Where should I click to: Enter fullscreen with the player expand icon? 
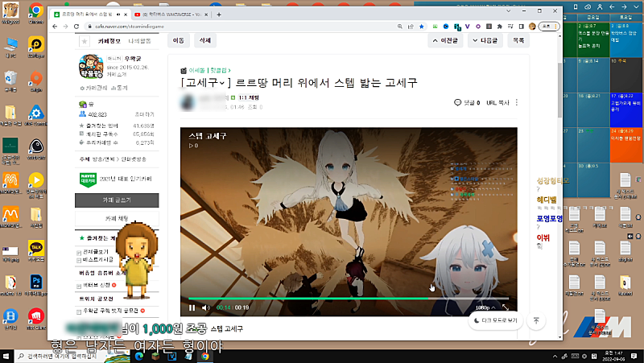(x=506, y=307)
